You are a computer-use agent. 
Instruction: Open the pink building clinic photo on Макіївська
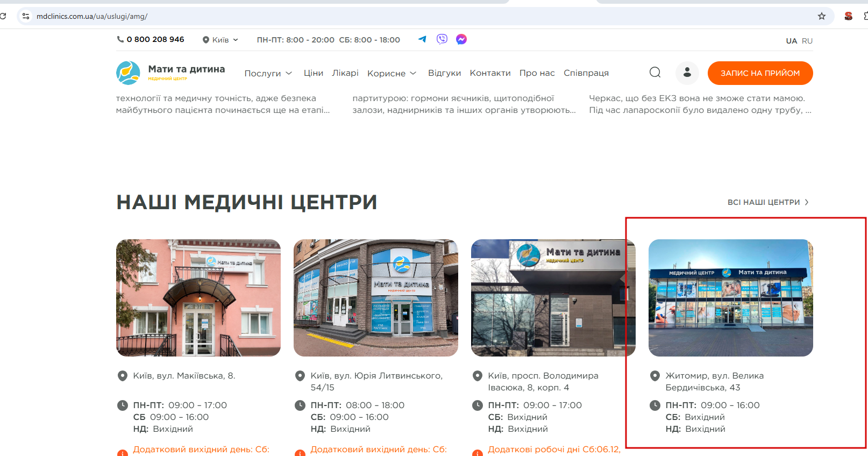coord(198,298)
